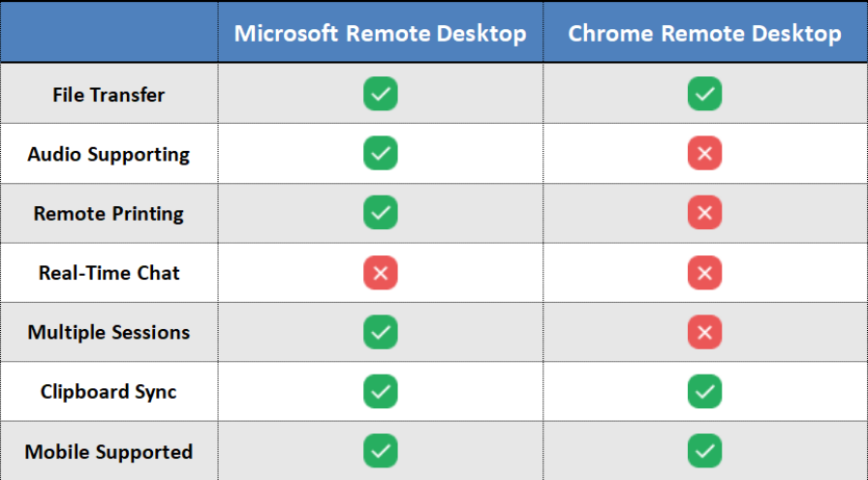Click Audio Supporting checkmark for Microsoft Remote Desktop

(381, 153)
